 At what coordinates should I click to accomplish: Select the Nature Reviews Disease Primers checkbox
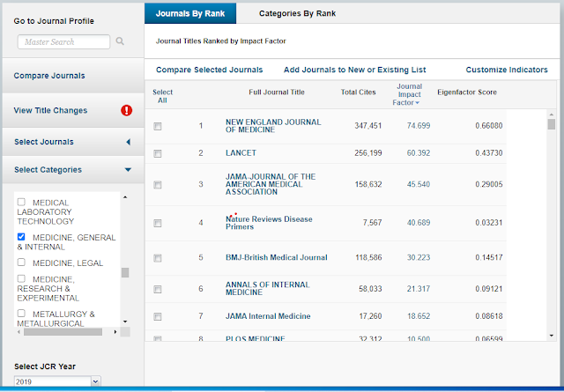[x=158, y=224]
